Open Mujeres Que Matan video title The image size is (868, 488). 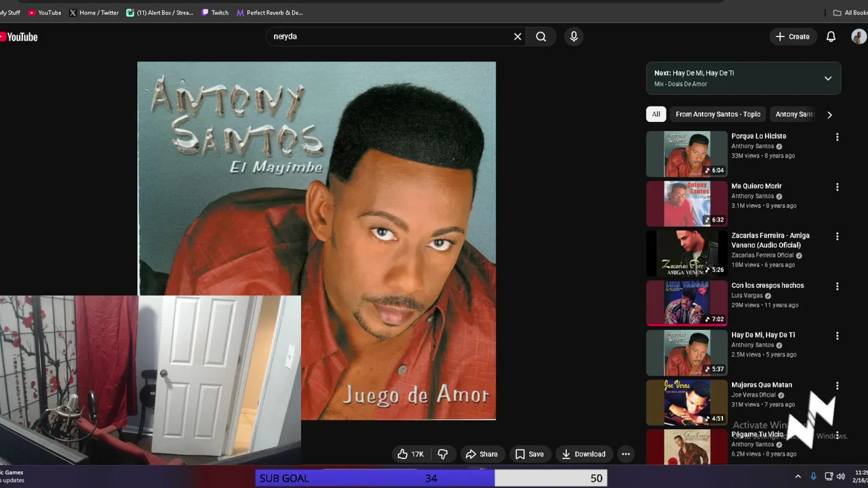[x=762, y=385]
